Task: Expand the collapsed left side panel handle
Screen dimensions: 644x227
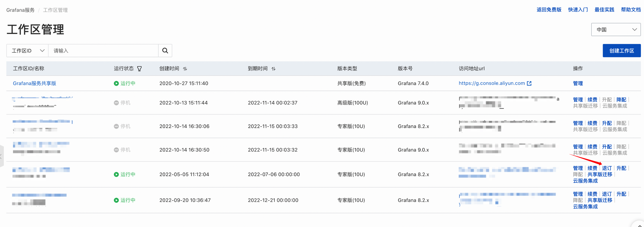Action: (1, 156)
